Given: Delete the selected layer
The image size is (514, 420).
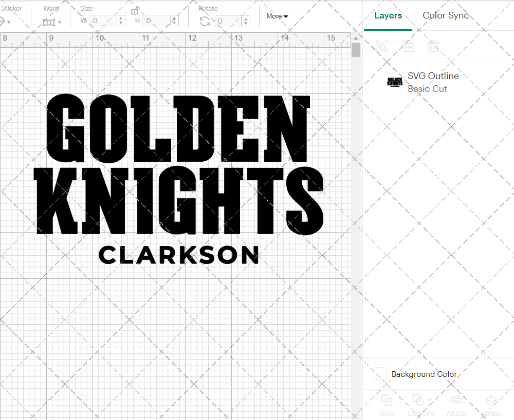Looking at the screenshot, I should pos(433,46).
